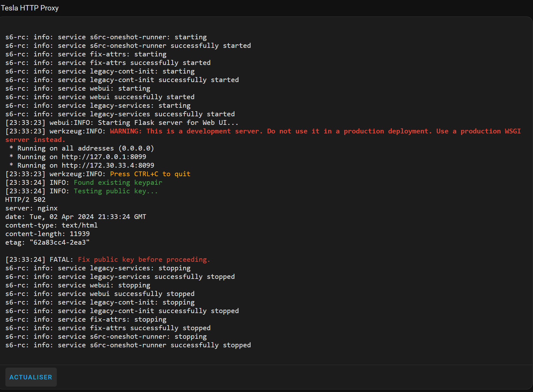The width and height of the screenshot is (533, 392).
Task: Click 'legacy-cont-init successfully started' line
Action: click(122, 80)
